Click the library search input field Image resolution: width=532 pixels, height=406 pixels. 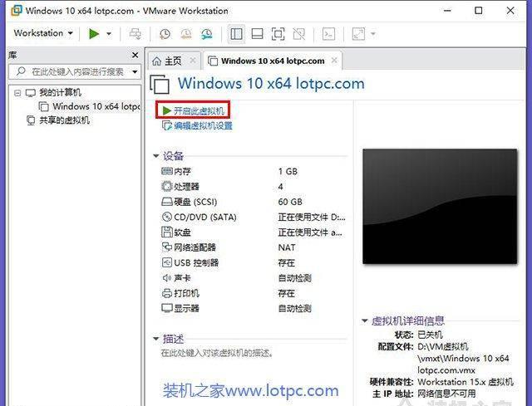coord(75,71)
